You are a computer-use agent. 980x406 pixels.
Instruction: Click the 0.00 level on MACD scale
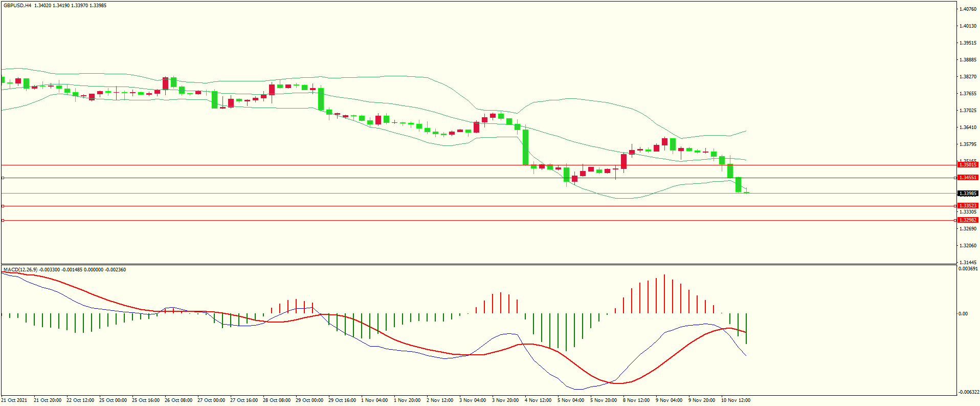point(963,314)
